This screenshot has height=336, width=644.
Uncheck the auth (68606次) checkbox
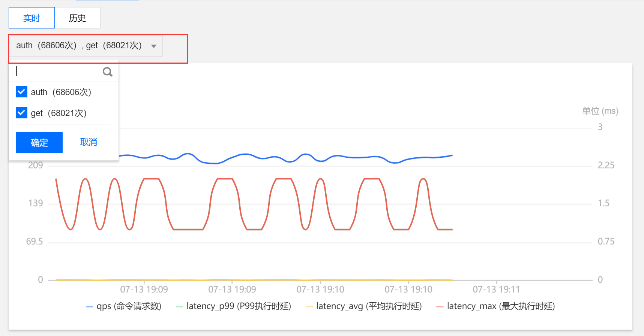22,92
